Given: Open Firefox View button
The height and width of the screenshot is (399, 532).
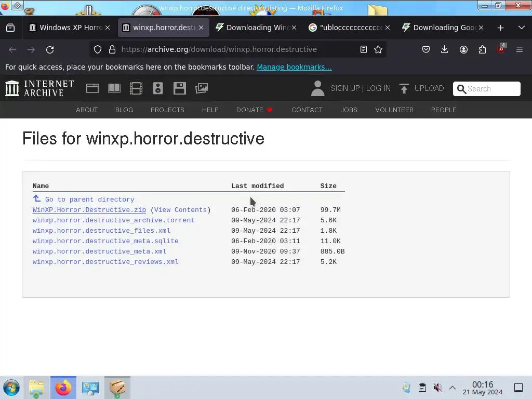Looking at the screenshot, I should click(x=10, y=28).
